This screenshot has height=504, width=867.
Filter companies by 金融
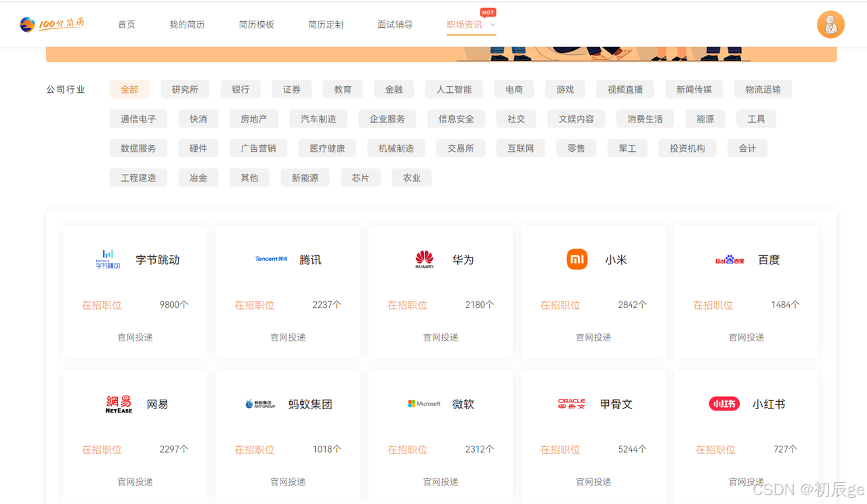point(394,89)
